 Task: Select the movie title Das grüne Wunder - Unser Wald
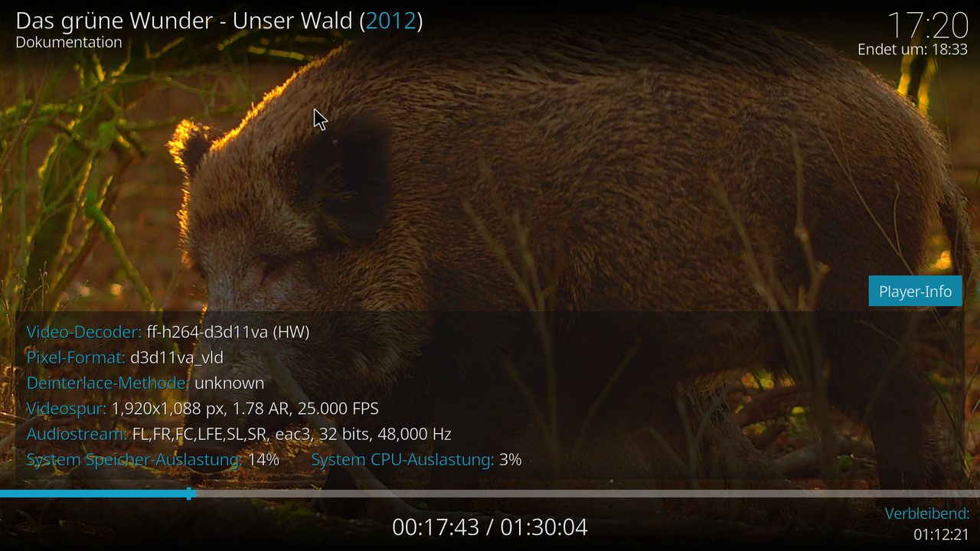click(x=185, y=21)
